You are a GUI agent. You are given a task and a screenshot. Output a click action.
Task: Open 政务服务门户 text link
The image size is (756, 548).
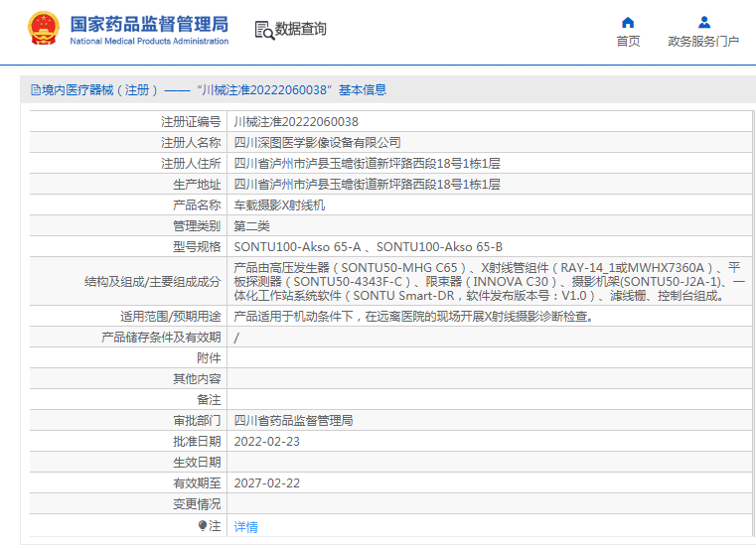coord(703,42)
